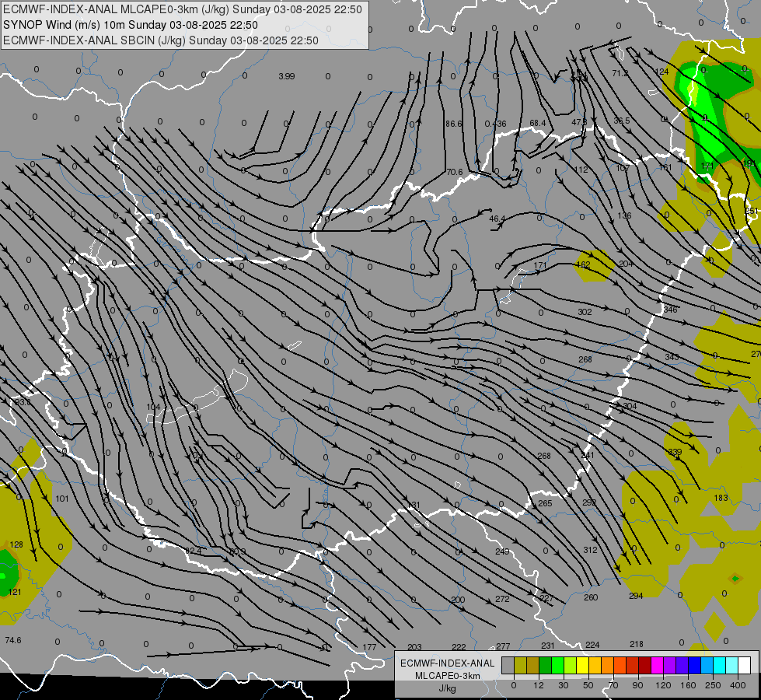Click the map value 177
This screenshot has width=761, height=700.
click(x=369, y=647)
